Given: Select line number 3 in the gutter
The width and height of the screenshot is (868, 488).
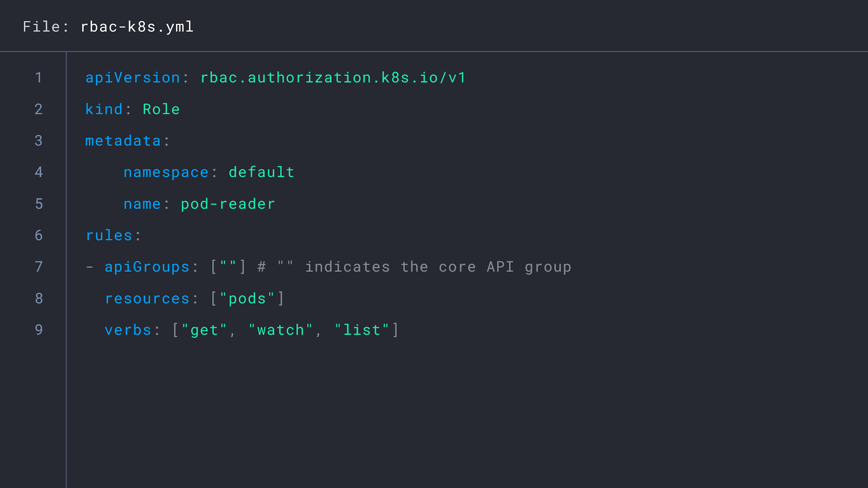Looking at the screenshot, I should click(x=39, y=141).
